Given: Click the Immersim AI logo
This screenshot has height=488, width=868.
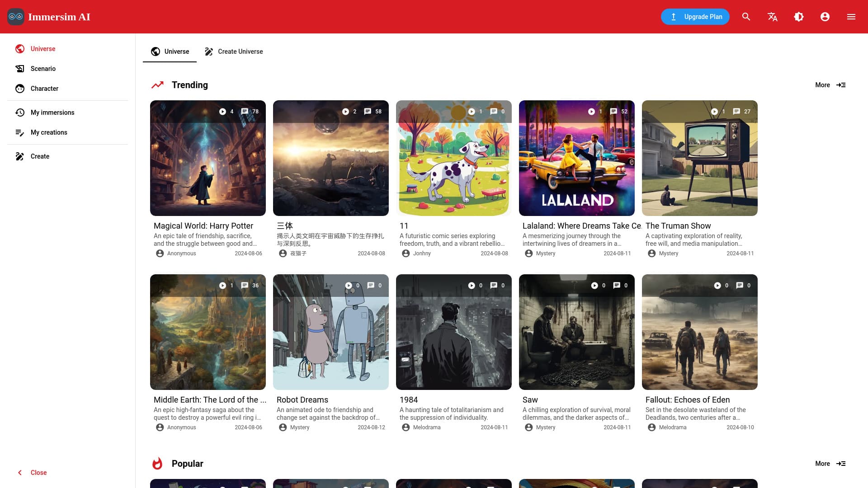Looking at the screenshot, I should 49,17.
